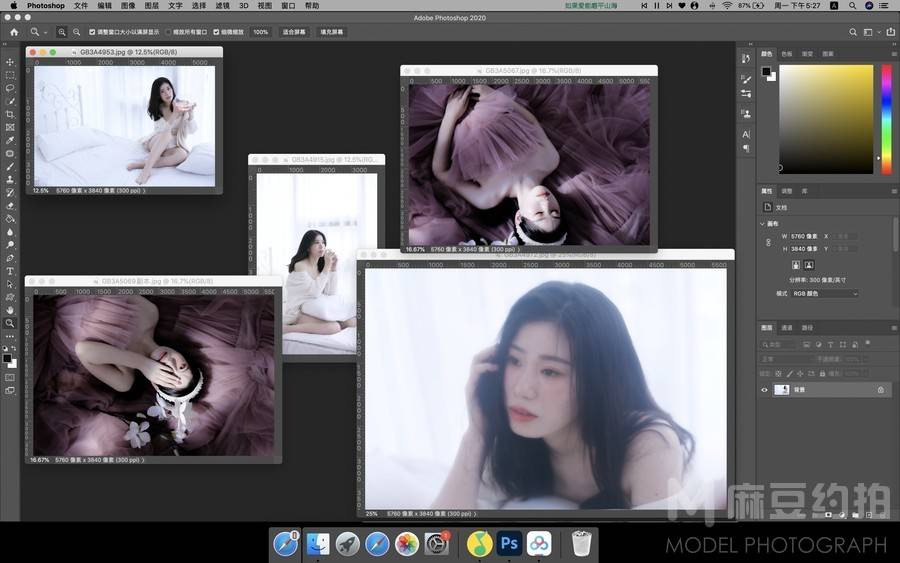
Task: Open the Brush Settings panel icon
Action: pyautogui.click(x=746, y=79)
